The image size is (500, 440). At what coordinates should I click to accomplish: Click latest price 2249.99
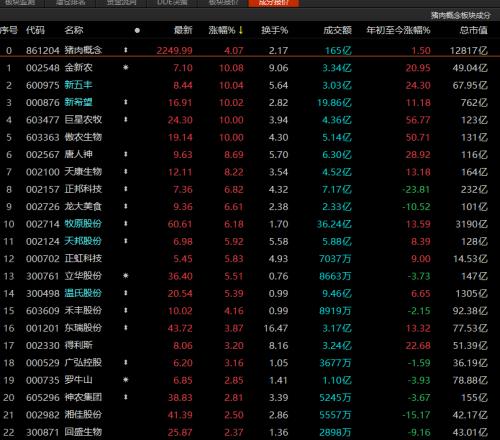(x=174, y=51)
